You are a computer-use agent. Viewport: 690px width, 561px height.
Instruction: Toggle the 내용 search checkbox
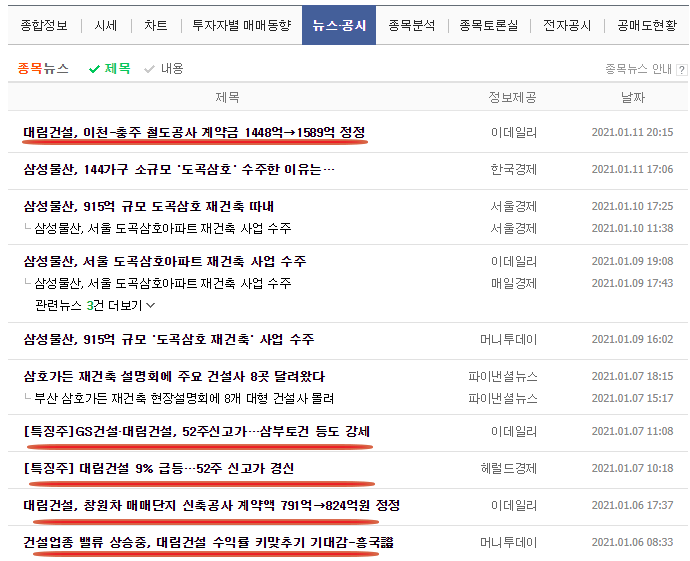tap(164, 69)
